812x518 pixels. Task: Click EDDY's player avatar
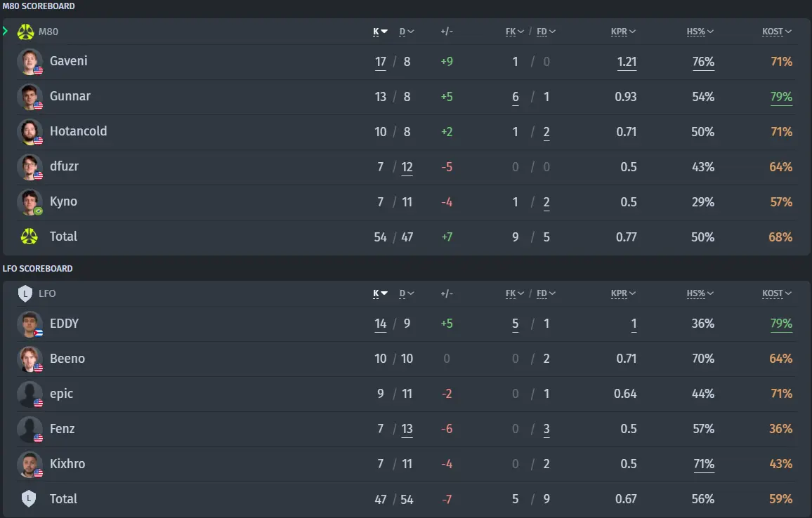tap(30, 324)
